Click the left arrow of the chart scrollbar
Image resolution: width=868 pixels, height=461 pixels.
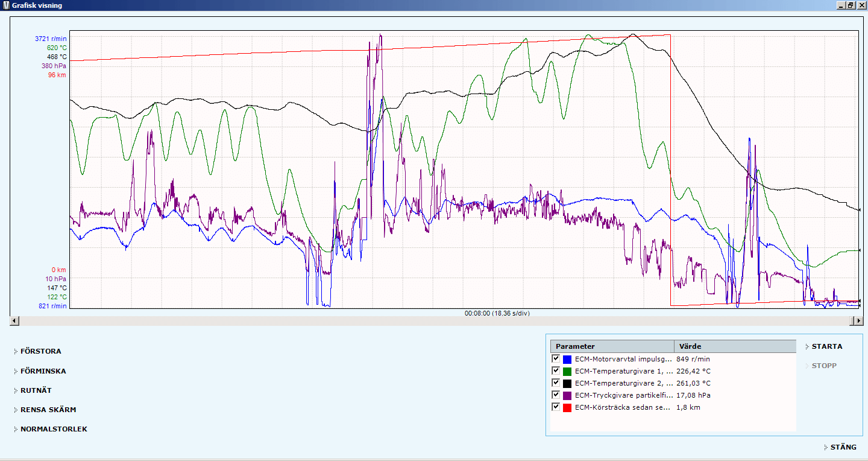13,321
